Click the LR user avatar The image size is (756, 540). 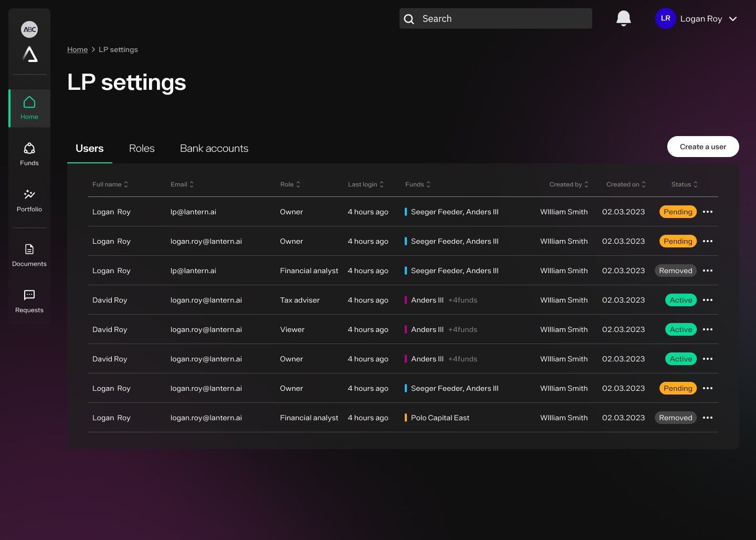tap(665, 18)
